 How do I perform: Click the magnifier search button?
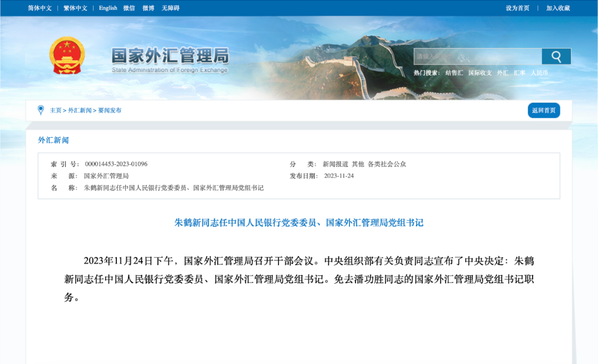(556, 56)
